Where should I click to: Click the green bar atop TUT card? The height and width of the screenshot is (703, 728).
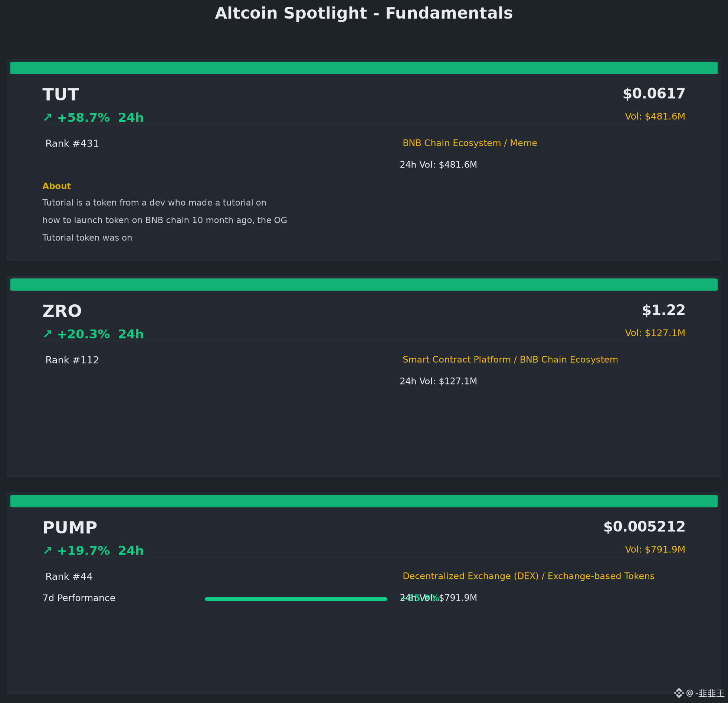pos(364,68)
